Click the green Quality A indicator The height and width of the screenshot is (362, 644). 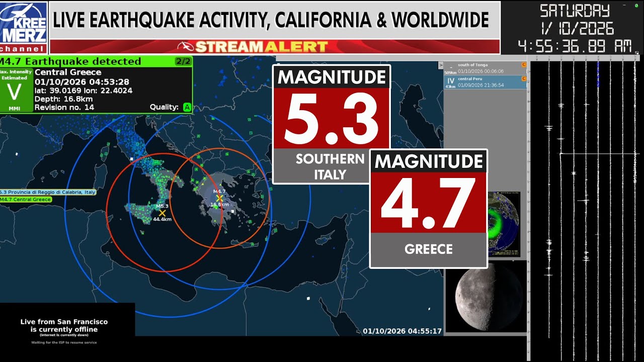[x=187, y=107]
